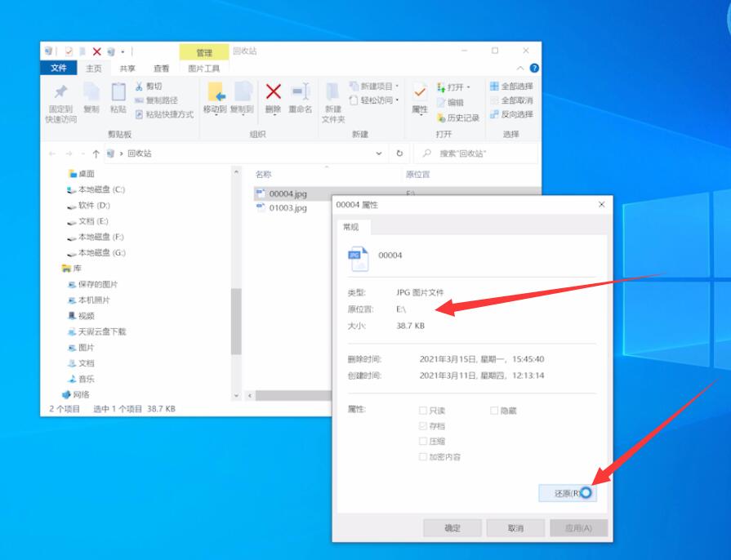Select 软件 (D:) drive
The width and height of the screenshot is (731, 560).
point(88,206)
